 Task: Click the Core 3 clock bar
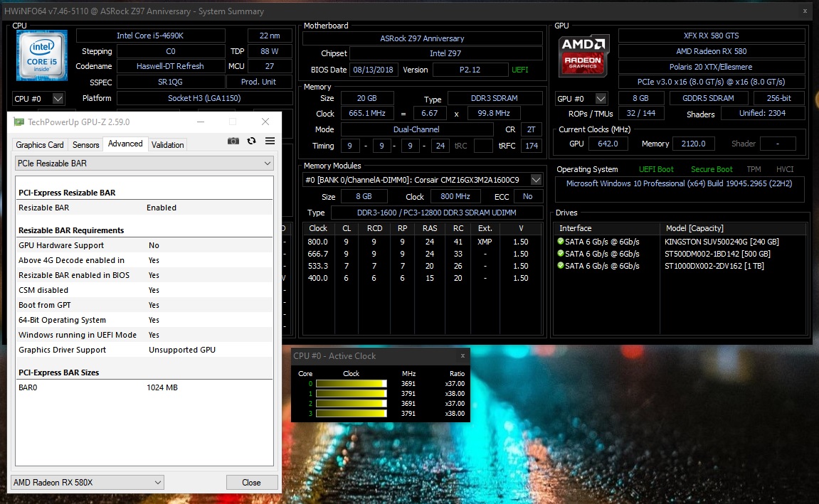coord(351,413)
